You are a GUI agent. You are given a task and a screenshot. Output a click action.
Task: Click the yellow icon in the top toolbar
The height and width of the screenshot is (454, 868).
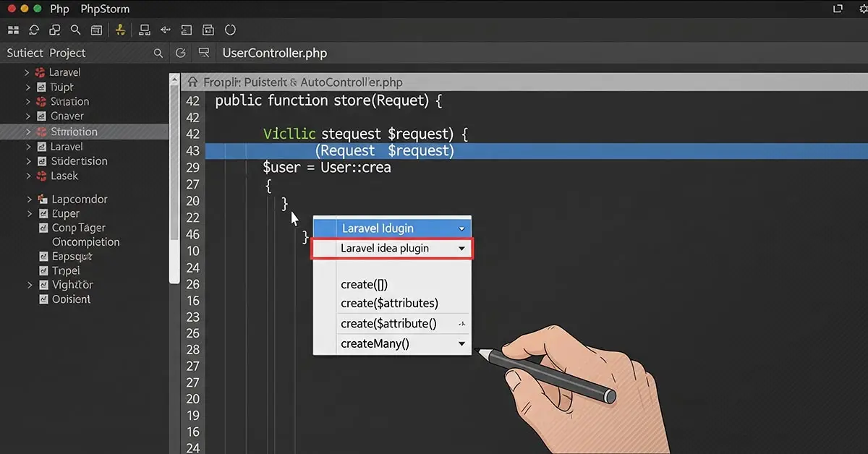click(x=120, y=30)
